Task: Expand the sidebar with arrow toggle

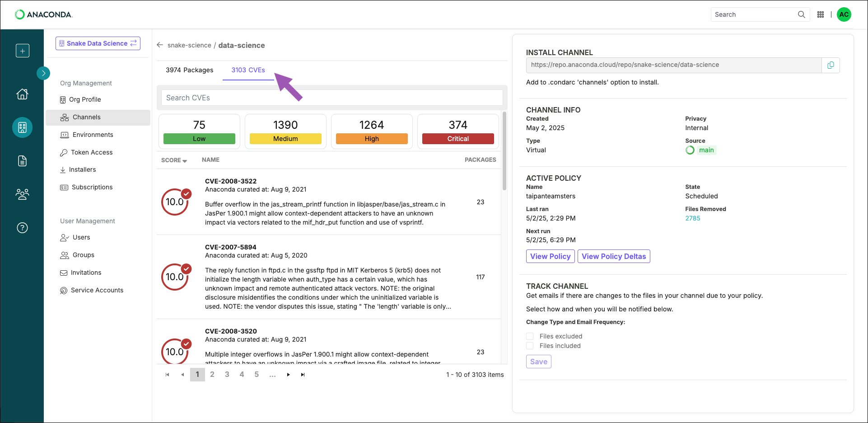Action: (x=43, y=73)
